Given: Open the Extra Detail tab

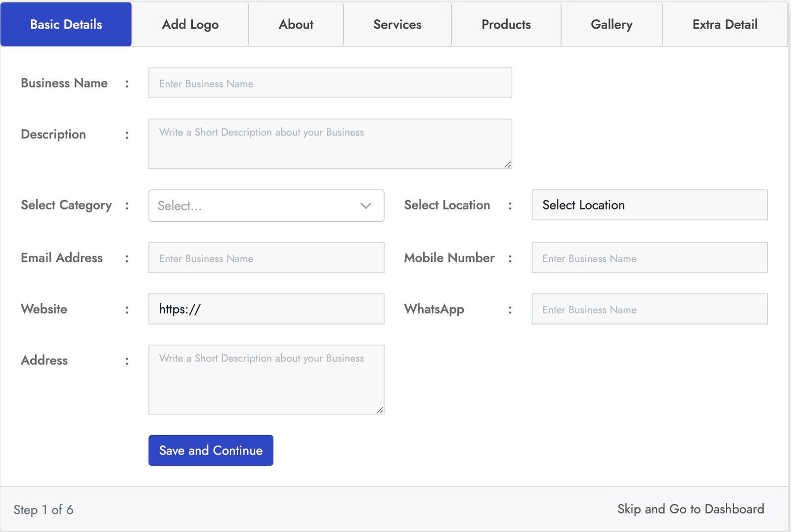Looking at the screenshot, I should click(724, 24).
